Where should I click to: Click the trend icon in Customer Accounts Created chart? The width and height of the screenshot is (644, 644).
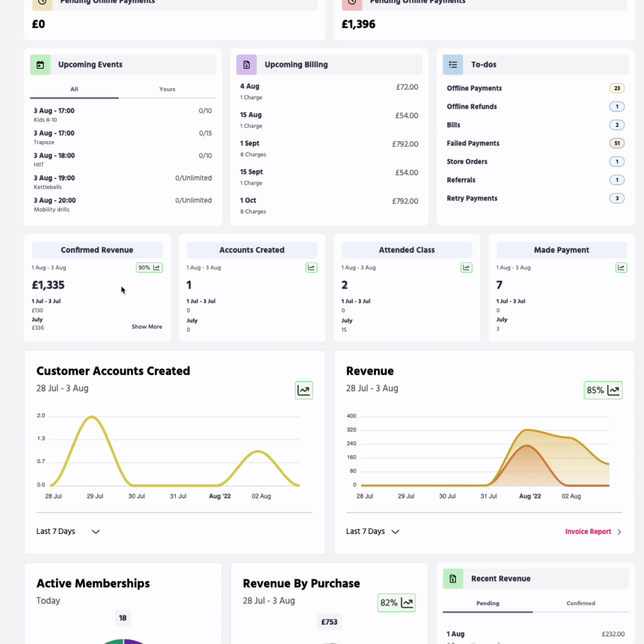click(x=304, y=390)
